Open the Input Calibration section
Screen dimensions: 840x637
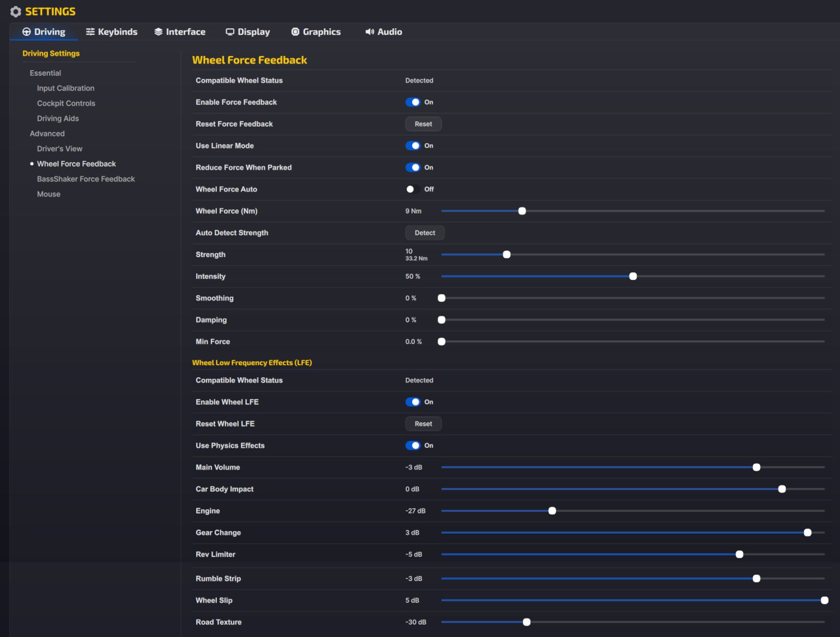point(65,88)
